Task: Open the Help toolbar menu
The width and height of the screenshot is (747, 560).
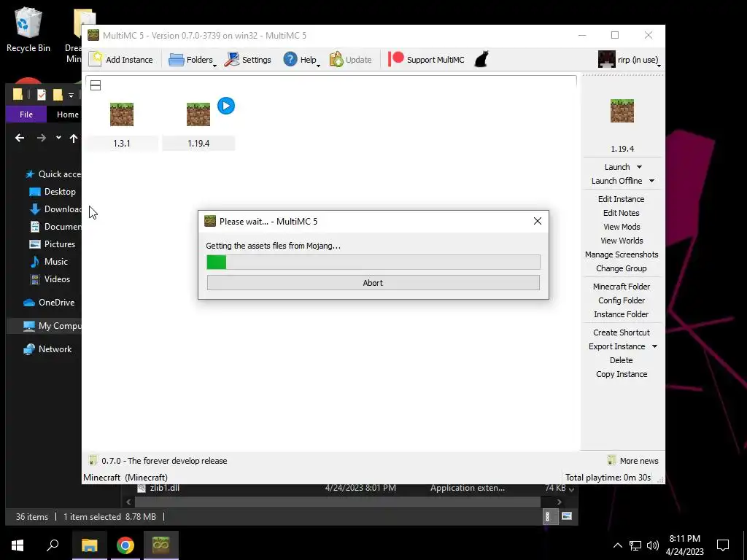Action: click(302, 60)
